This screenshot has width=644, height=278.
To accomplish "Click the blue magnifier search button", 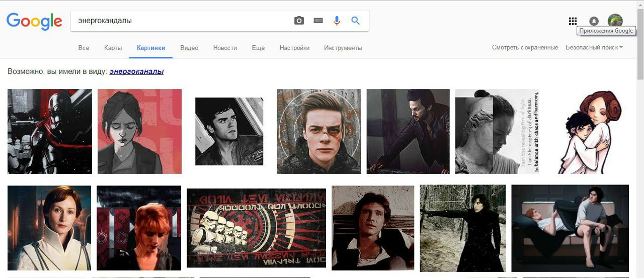I will tap(355, 21).
